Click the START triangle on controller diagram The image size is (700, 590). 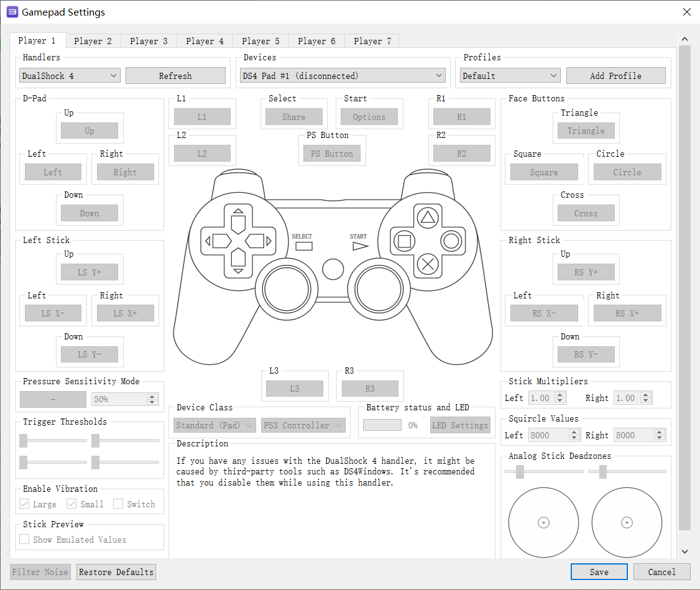click(360, 246)
